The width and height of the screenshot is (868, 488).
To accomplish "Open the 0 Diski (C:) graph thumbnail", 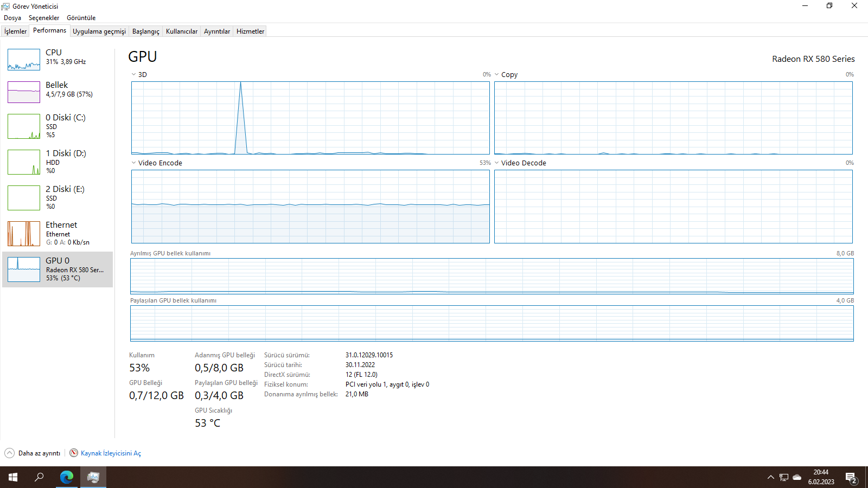I will 24,126.
